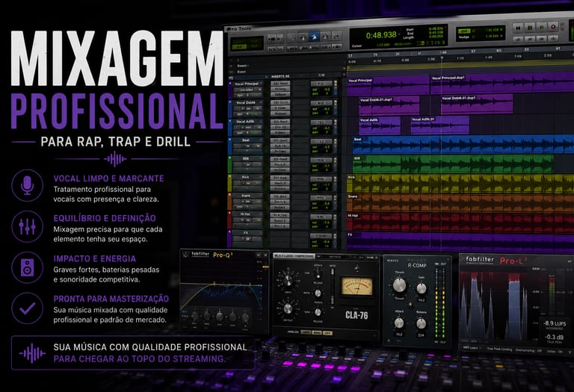Click the main counter 0:48.938
The image size is (574, 392).
(381, 35)
